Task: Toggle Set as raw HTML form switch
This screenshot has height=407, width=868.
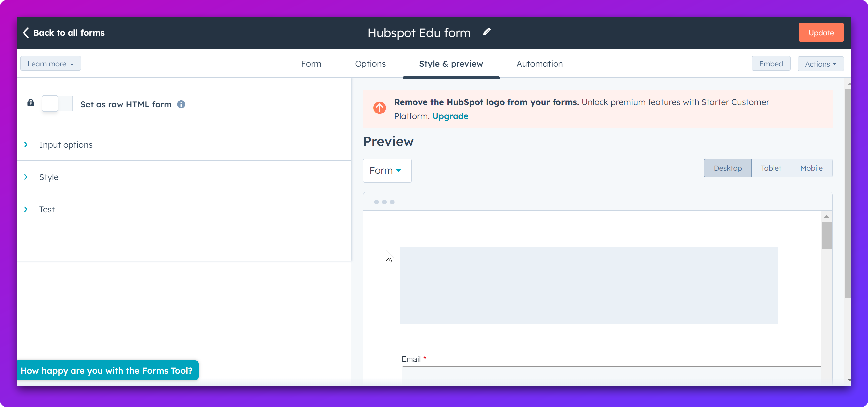Action: pyautogui.click(x=57, y=104)
